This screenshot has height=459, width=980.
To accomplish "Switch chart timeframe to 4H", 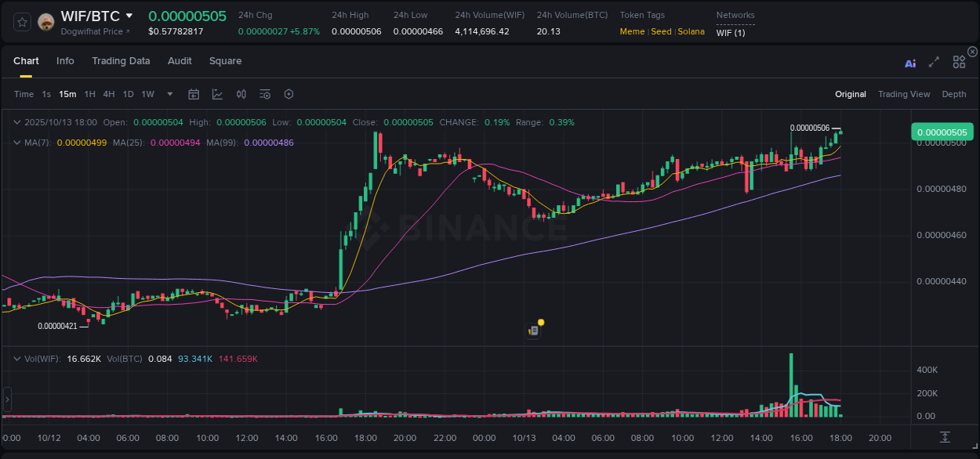I will [x=107, y=93].
